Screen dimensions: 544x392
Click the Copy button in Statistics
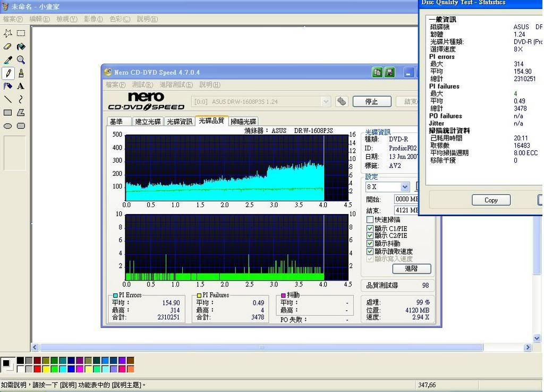point(491,200)
